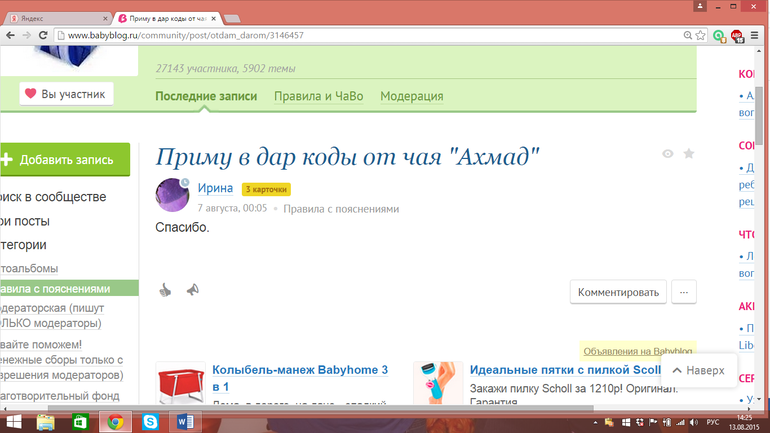Click the Наверх scroll-to-top button
The height and width of the screenshot is (433, 770).
coord(699,371)
